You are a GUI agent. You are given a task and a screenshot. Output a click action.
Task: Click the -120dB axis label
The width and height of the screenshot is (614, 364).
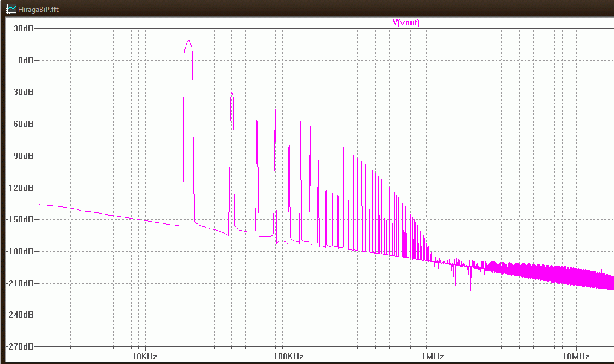[x=21, y=188]
